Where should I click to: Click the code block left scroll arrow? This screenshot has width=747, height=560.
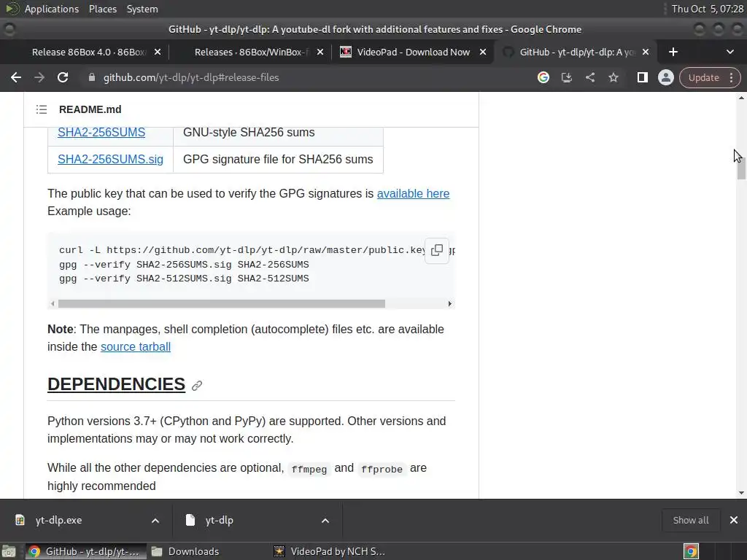pos(53,304)
